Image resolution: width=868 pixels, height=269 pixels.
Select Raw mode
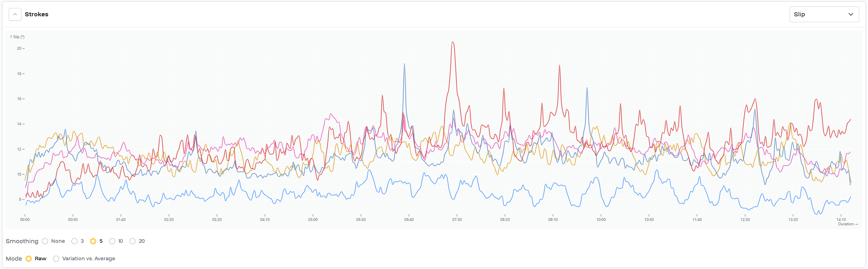point(29,259)
